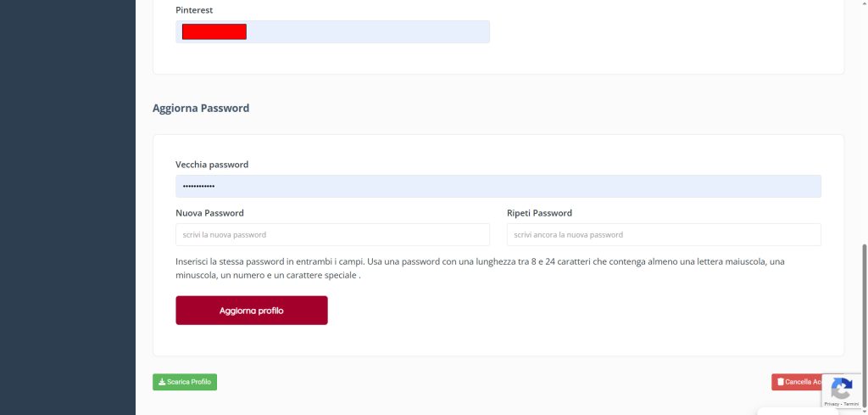Click into the Vecchia password field
Screen dimensions: 868x415
point(498,187)
